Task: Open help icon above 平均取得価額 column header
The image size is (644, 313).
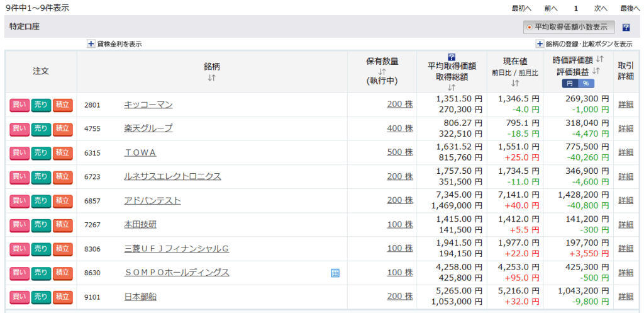Action: (x=452, y=57)
